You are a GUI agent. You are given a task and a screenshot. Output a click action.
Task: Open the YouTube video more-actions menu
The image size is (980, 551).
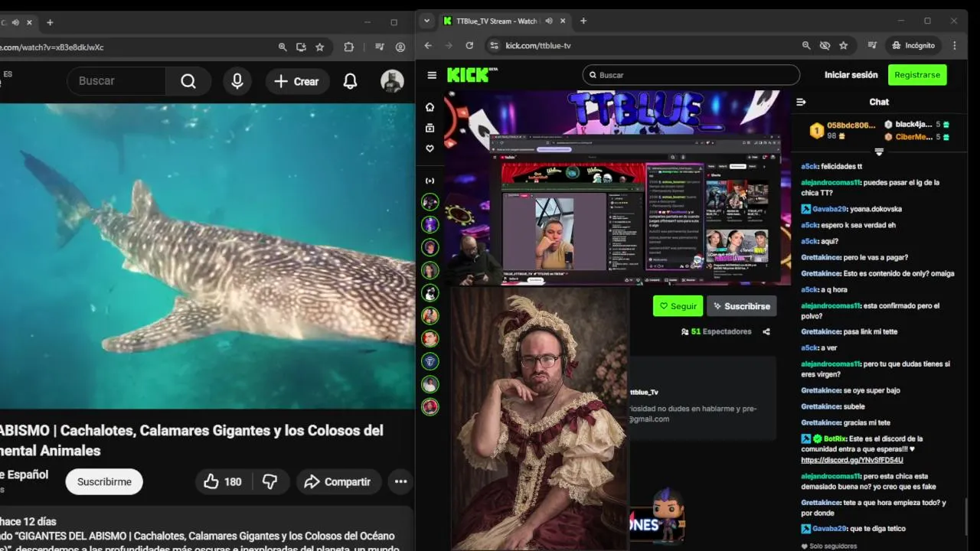400,481
